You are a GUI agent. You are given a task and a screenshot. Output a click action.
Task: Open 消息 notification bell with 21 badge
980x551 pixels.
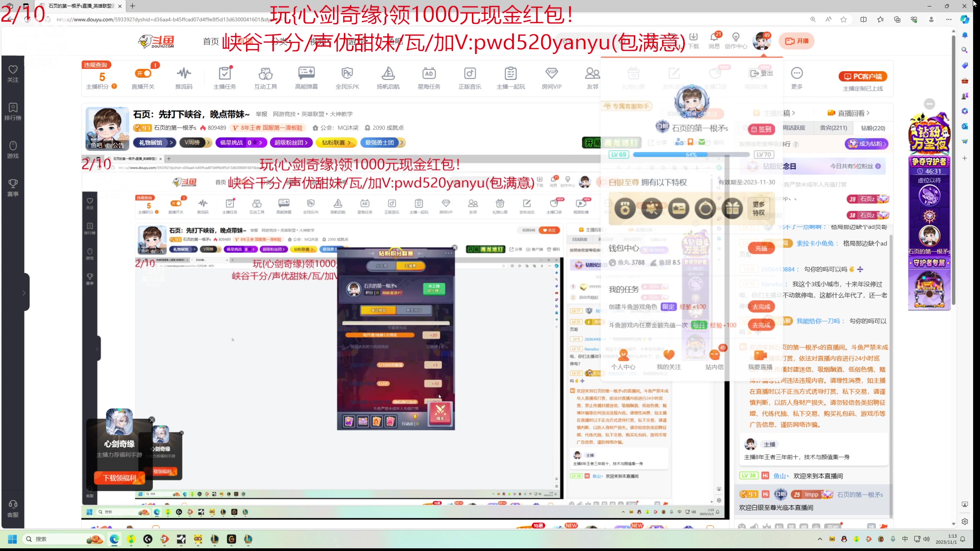pos(714,40)
